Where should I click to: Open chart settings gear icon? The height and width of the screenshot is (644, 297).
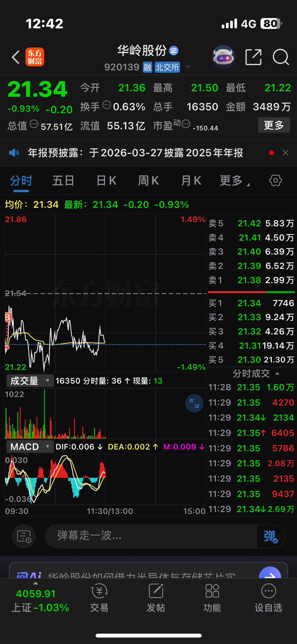tap(276, 180)
